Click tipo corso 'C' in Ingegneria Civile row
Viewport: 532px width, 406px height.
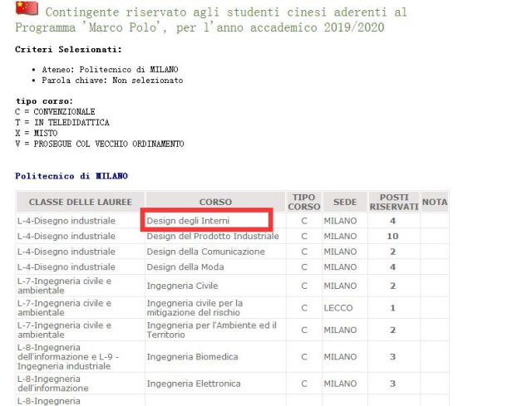click(x=304, y=286)
